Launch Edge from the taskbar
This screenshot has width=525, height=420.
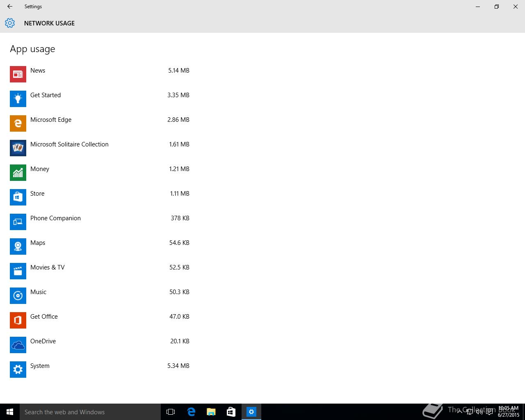[191, 412]
